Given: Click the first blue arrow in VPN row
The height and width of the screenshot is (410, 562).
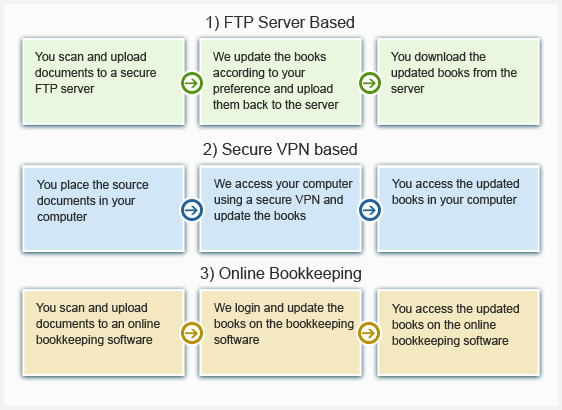Looking at the screenshot, I should [192, 210].
